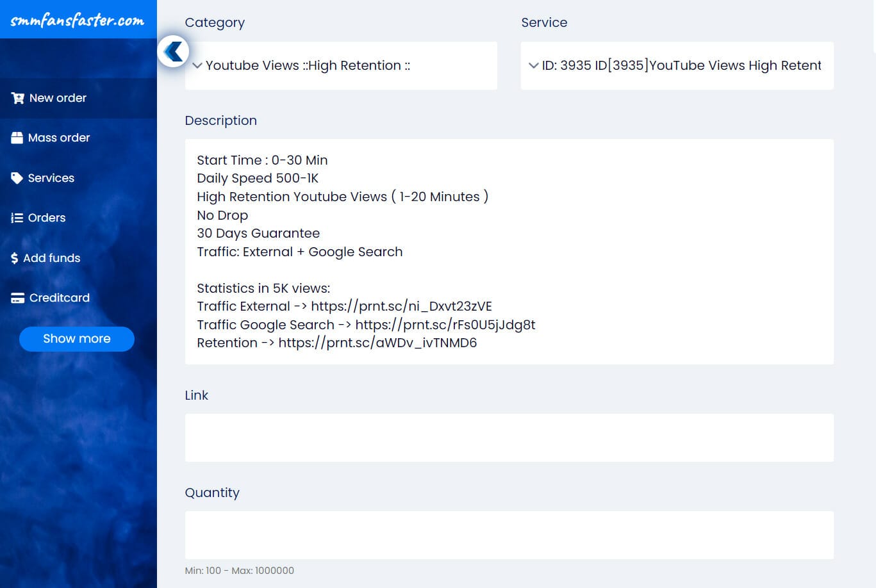Click the Show more button

click(77, 339)
